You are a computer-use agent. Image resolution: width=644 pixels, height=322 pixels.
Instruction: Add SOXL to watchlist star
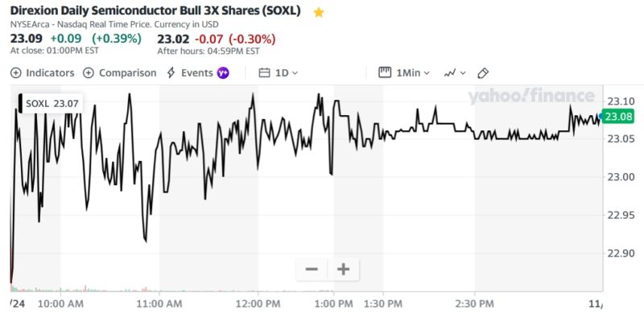(x=319, y=12)
